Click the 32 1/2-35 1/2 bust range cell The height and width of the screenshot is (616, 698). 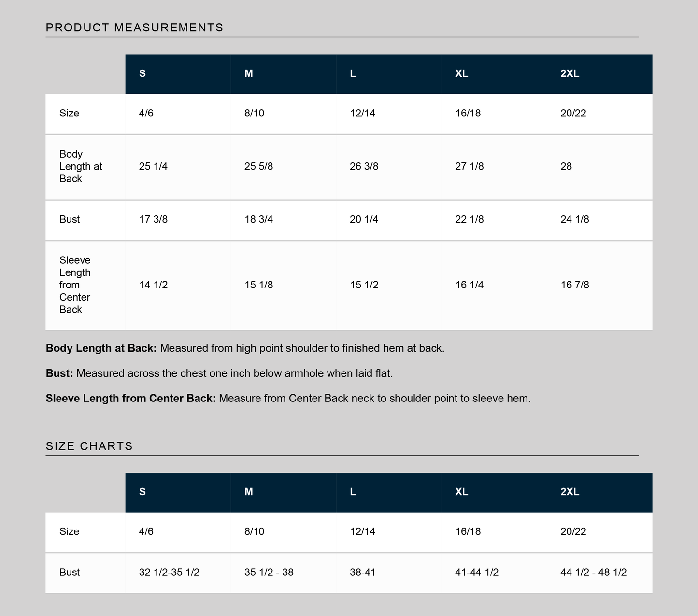click(x=169, y=573)
